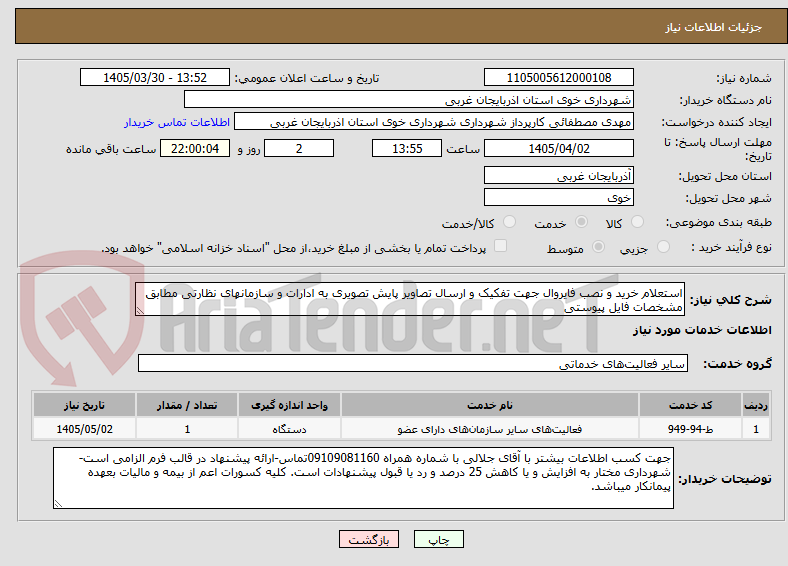Click the گروه خدمت field سایر فعالیت‌های خدماتی

[413, 363]
